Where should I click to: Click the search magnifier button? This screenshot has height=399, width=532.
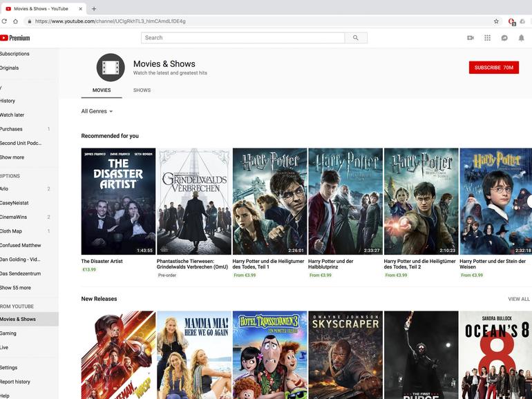coord(356,38)
